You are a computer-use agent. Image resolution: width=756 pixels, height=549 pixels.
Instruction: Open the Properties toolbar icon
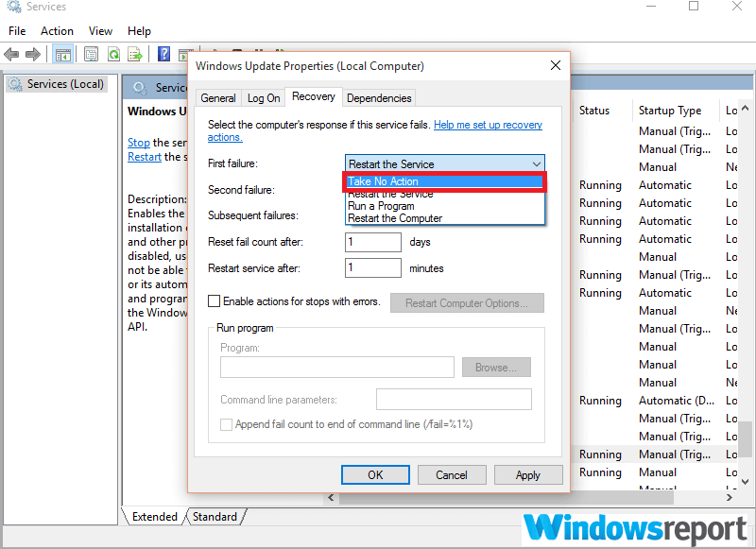[x=91, y=54]
